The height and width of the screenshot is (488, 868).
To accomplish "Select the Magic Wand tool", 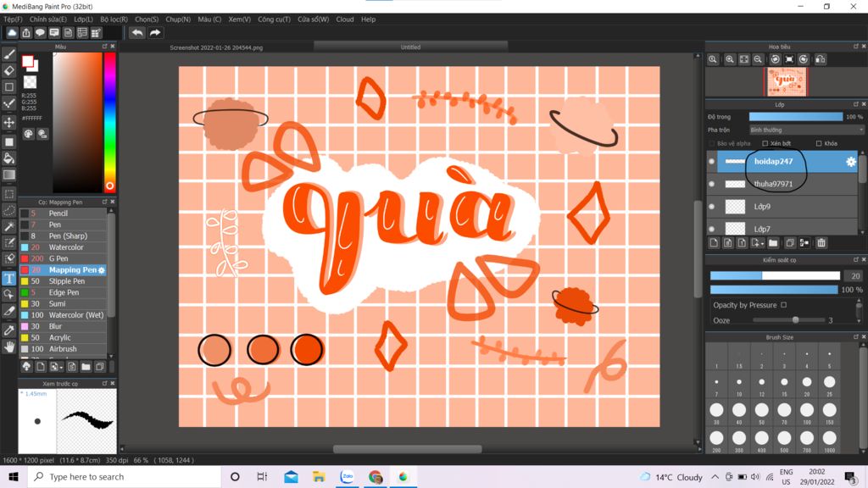I will [x=8, y=226].
